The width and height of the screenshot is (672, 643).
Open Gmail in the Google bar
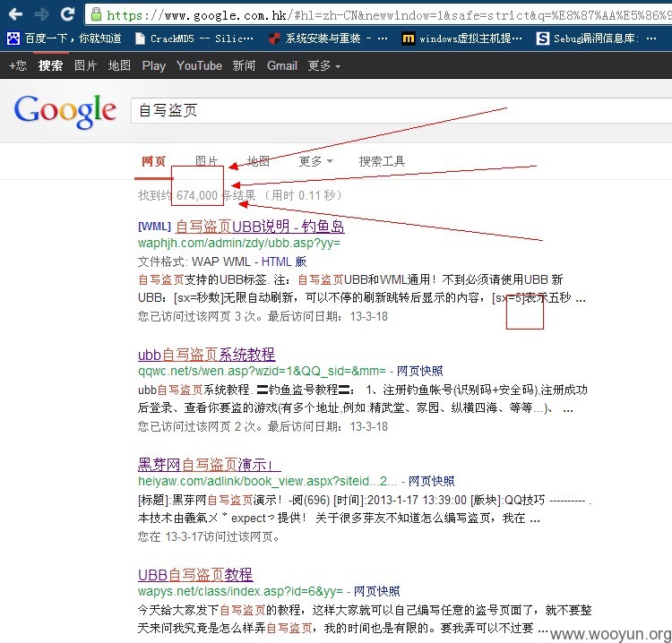click(282, 65)
